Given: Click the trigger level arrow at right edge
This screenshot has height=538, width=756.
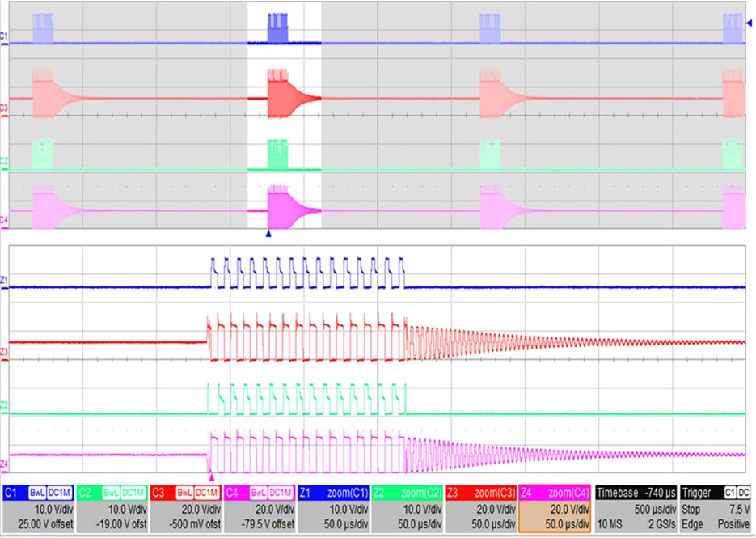Looking at the screenshot, I should [x=749, y=26].
